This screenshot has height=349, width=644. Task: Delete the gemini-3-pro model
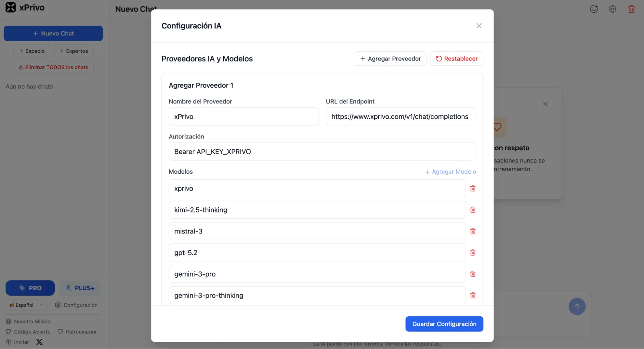coord(473,274)
